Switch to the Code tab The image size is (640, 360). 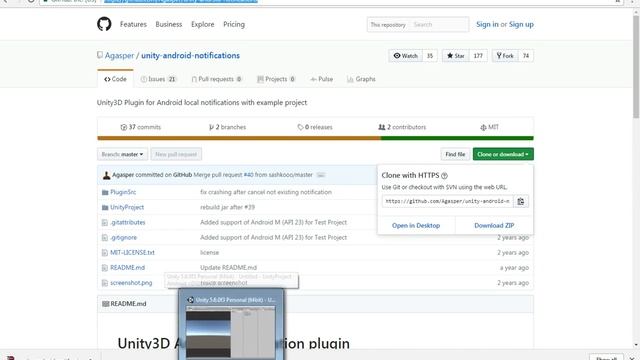pyautogui.click(x=116, y=79)
